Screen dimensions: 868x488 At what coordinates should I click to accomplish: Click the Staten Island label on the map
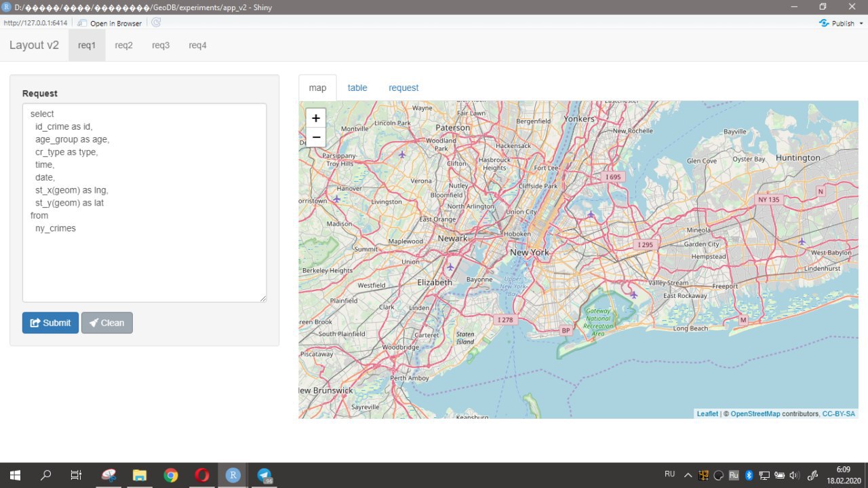465,337
